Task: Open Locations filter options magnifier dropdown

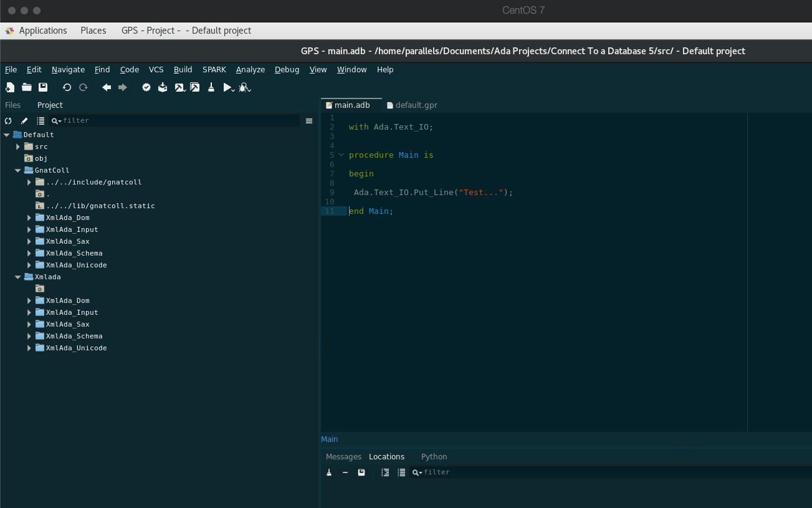Action: click(x=417, y=472)
